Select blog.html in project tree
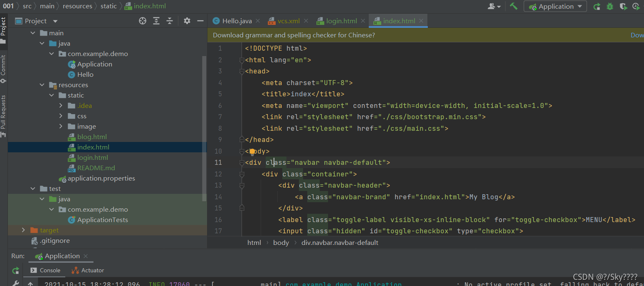644x286 pixels. pyautogui.click(x=92, y=137)
